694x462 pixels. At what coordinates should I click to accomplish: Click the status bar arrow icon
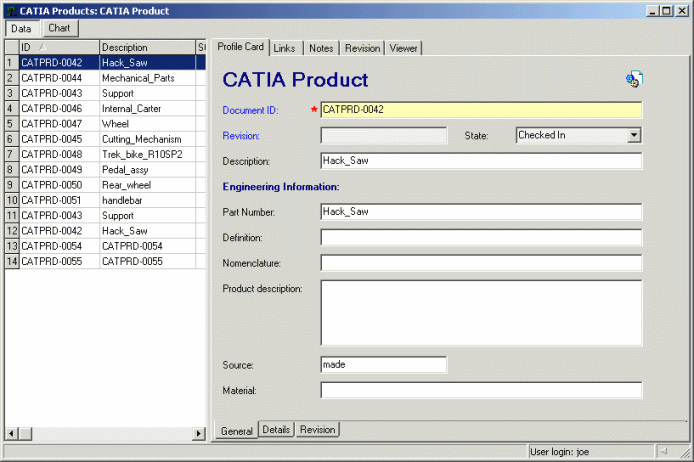pos(662,452)
